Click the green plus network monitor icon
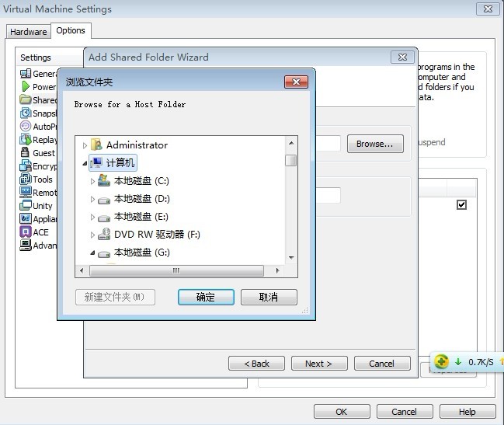The width and height of the screenshot is (504, 425). tap(441, 361)
